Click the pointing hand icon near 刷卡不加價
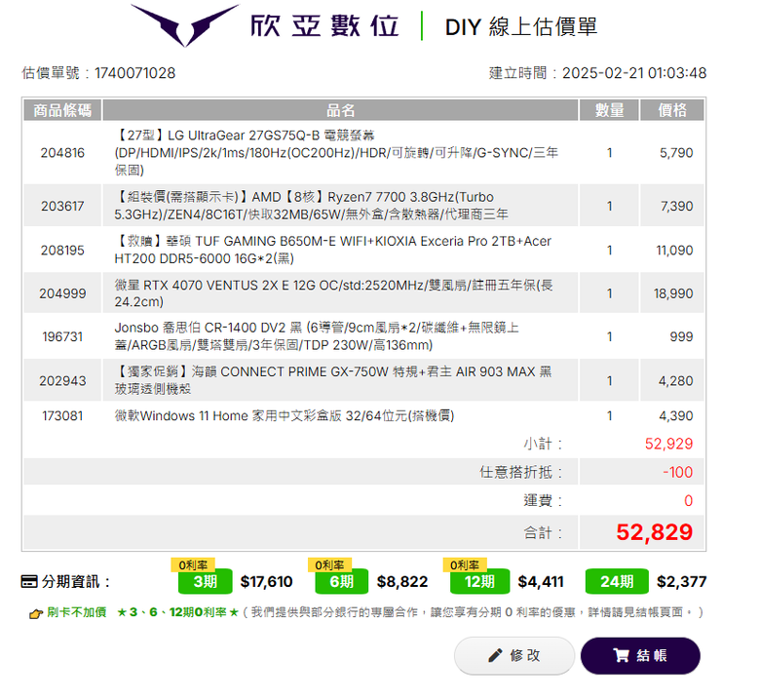 (36, 613)
